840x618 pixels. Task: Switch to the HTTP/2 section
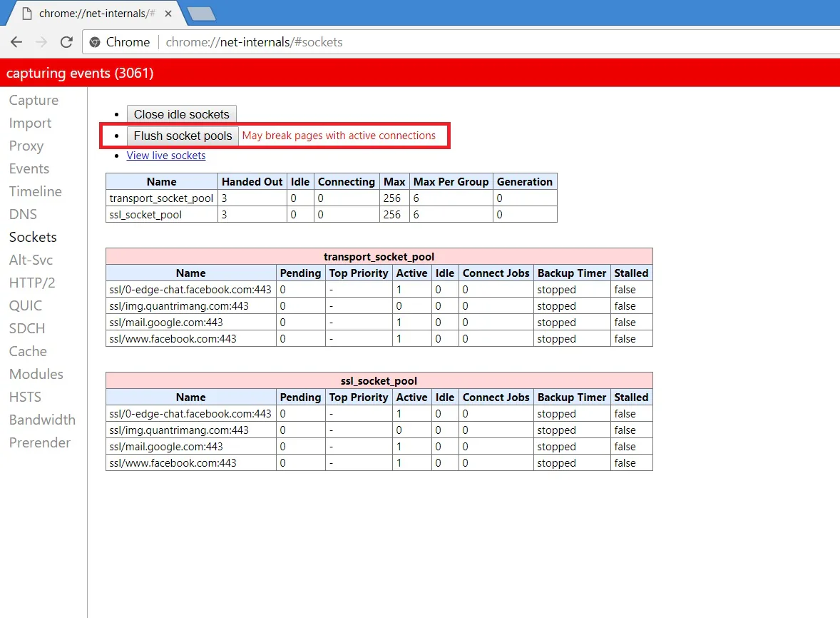(x=32, y=283)
